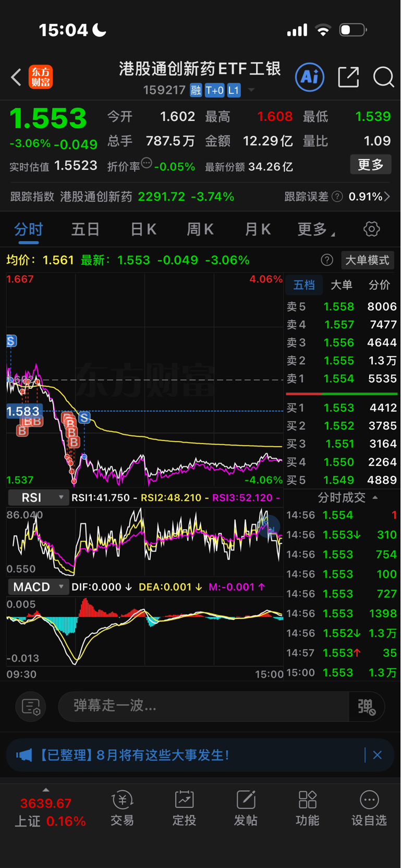Viewport: 401px width, 868px height.
Task: Tap the MACD histogram chart
Action: click(x=144, y=631)
